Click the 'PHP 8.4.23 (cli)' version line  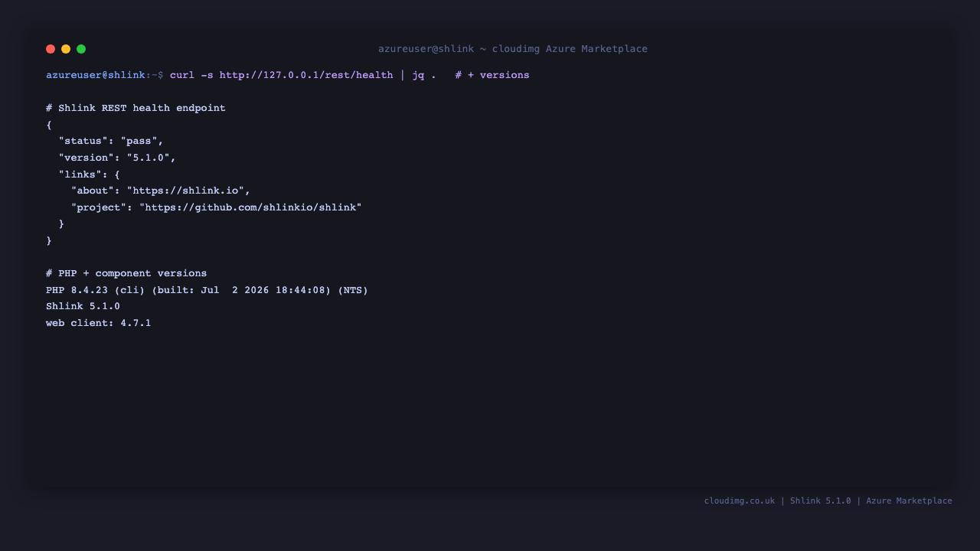pyautogui.click(x=207, y=290)
